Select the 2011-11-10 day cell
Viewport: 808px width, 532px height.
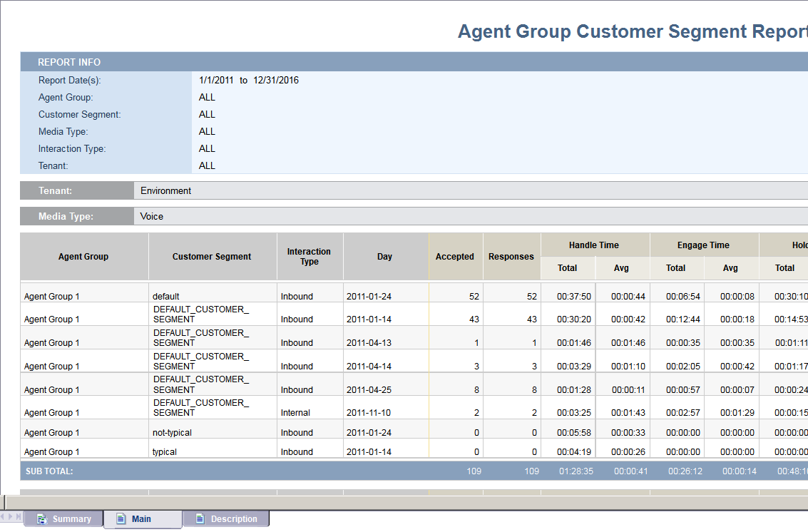tap(369, 413)
